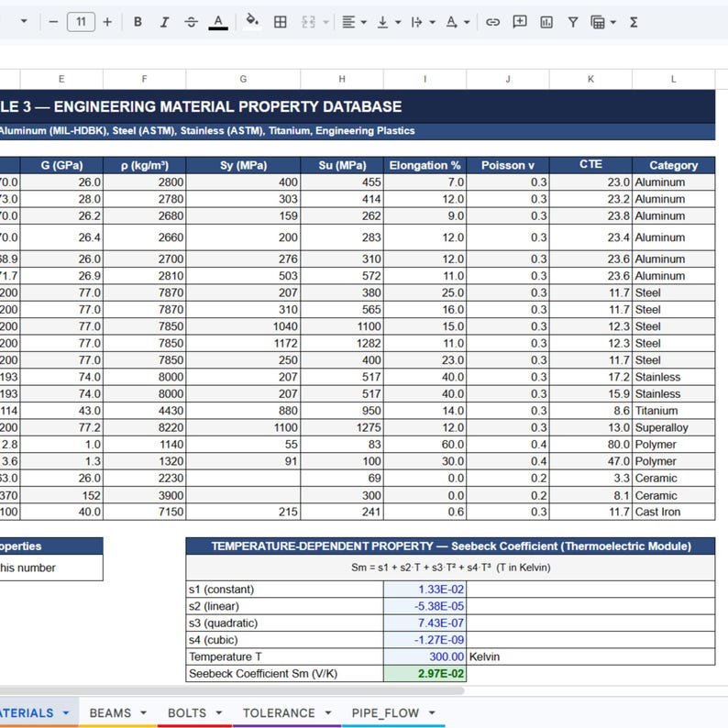
Task: Select the Temperature T value 300.00
Action: click(x=425, y=656)
